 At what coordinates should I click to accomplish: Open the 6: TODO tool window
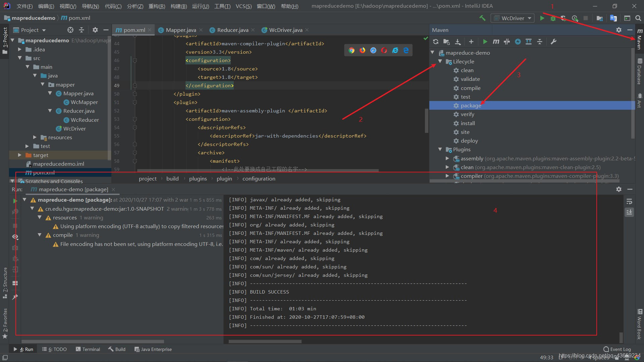pyautogui.click(x=54, y=349)
